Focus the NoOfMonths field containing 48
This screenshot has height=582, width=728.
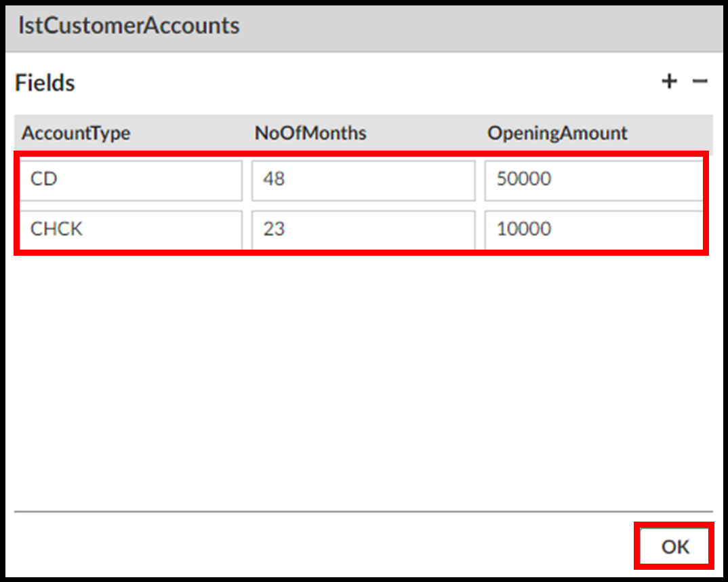click(x=363, y=180)
